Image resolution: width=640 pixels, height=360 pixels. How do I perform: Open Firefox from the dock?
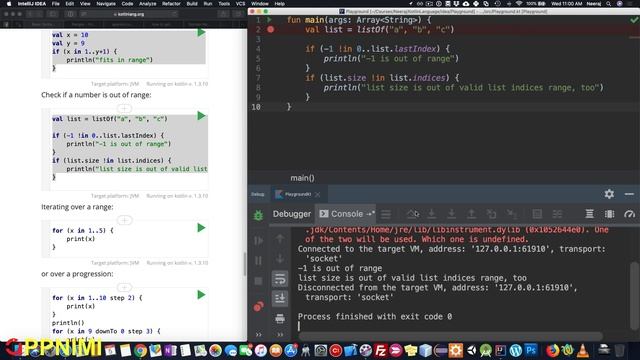tap(553, 351)
